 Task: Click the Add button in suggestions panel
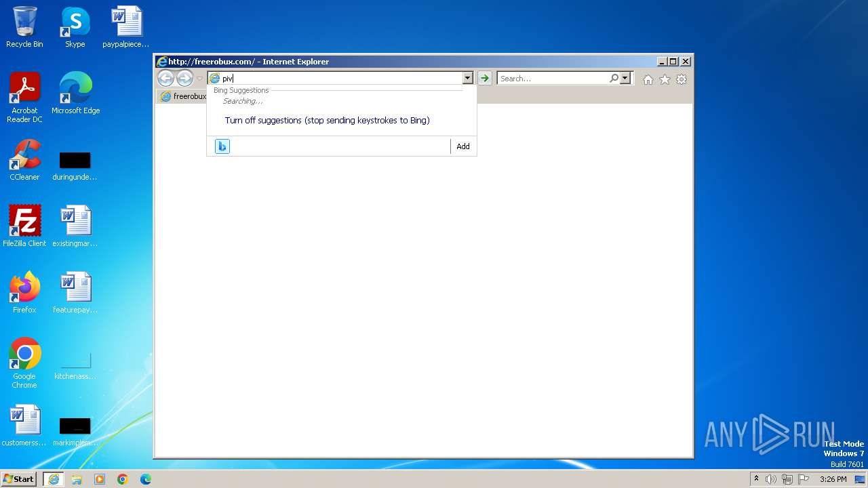click(463, 146)
